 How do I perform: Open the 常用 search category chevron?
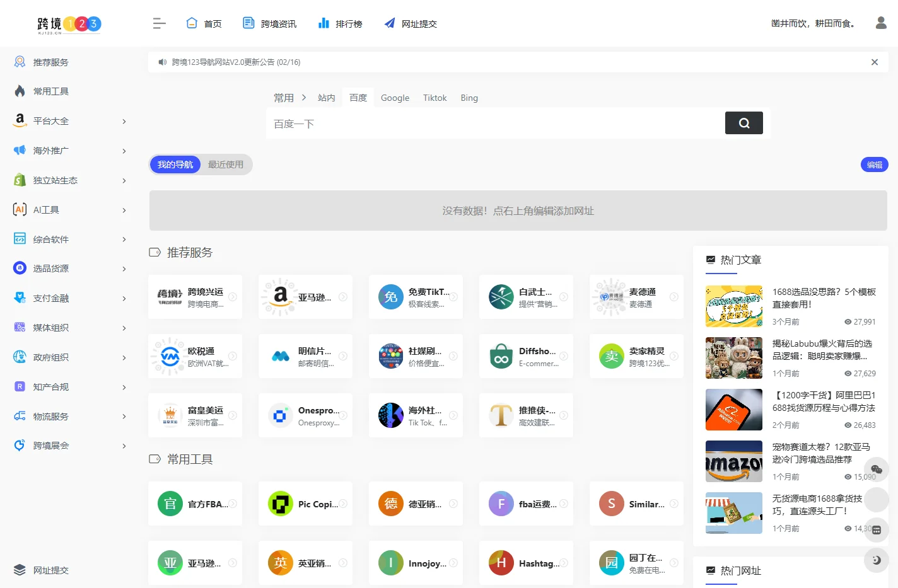coord(304,98)
